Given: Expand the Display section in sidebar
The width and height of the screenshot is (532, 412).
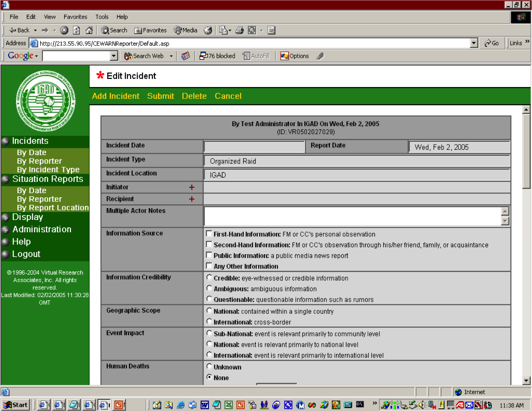Looking at the screenshot, I should pyautogui.click(x=27, y=217).
